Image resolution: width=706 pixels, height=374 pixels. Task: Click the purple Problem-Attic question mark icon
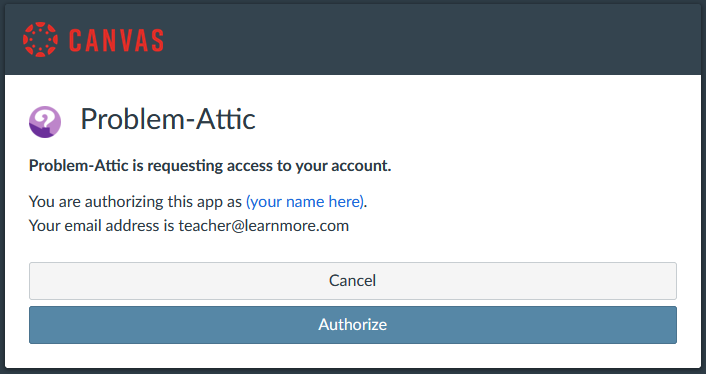tap(45, 122)
